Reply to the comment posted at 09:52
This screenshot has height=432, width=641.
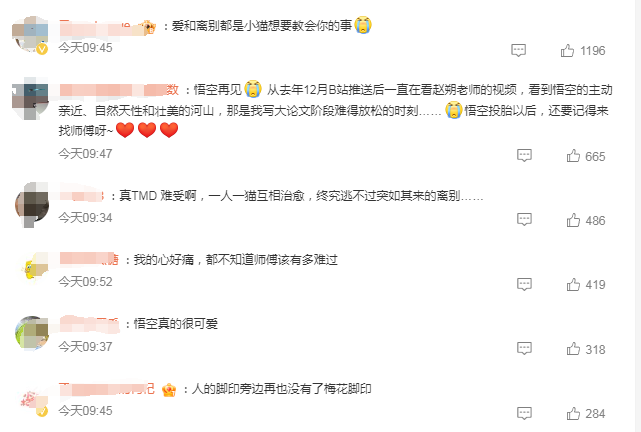pos(524,284)
